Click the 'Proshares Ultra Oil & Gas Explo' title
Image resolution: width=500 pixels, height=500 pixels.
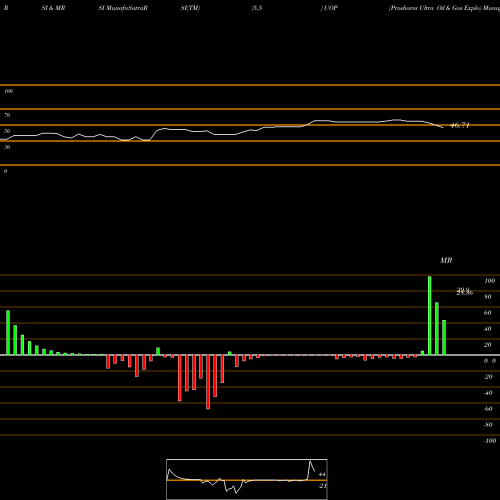[435, 8]
